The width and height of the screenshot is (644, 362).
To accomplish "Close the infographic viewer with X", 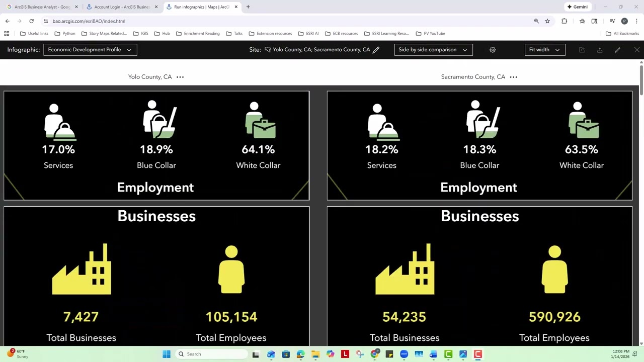I will pos(636,50).
